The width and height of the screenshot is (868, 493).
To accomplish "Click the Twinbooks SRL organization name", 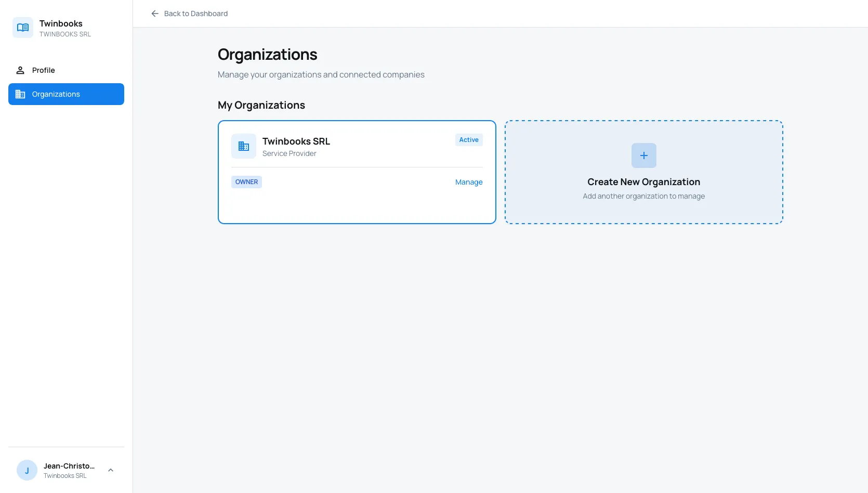I will (296, 141).
